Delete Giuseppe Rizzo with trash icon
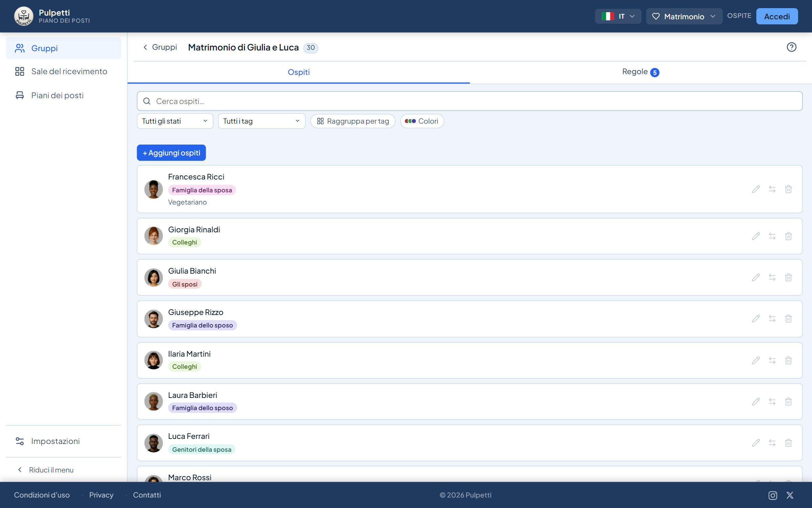Screen dimensions: 812x508 [788, 319]
